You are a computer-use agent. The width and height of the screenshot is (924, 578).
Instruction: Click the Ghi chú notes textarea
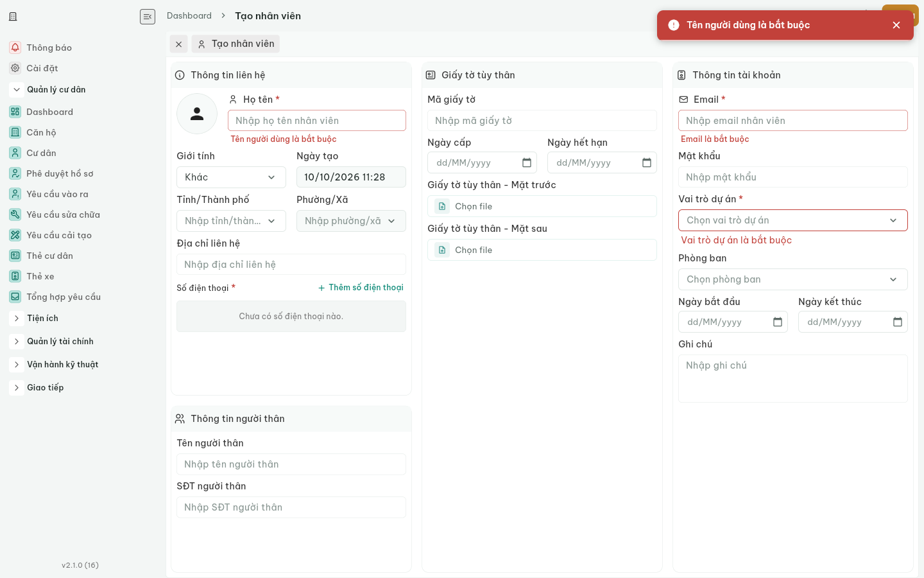(793, 378)
